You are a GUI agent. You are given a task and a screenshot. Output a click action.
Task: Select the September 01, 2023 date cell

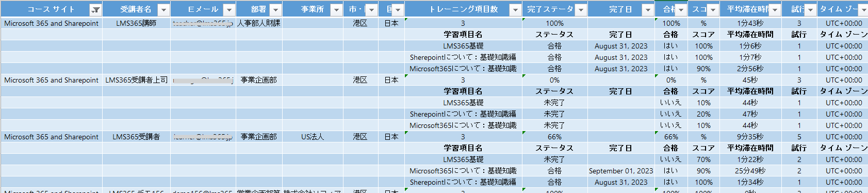point(621,171)
